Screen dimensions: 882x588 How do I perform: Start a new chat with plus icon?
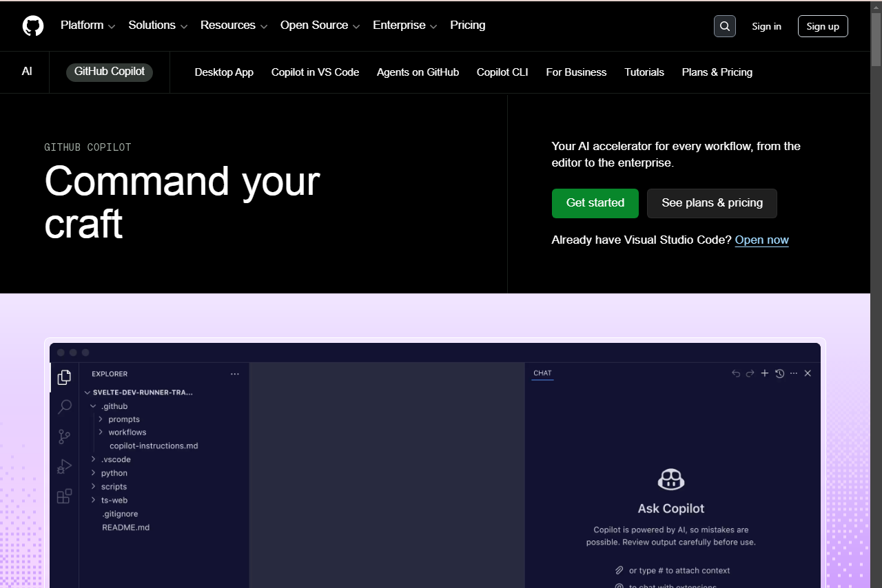(765, 373)
